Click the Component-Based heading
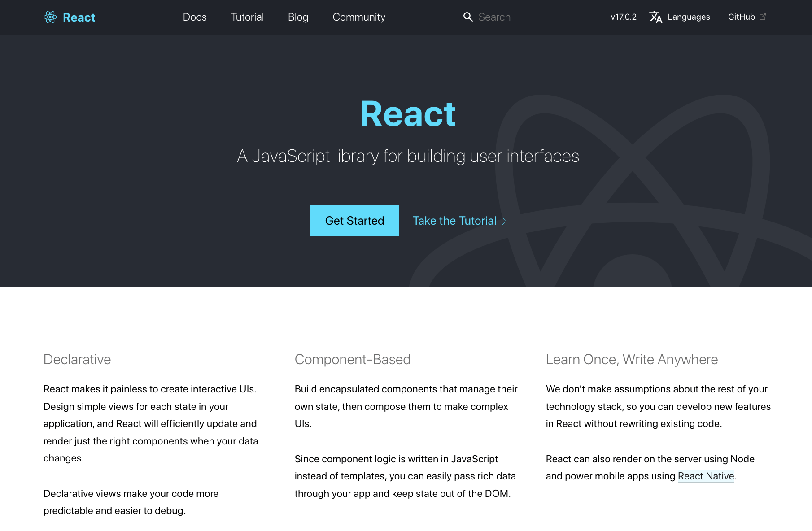 353,359
